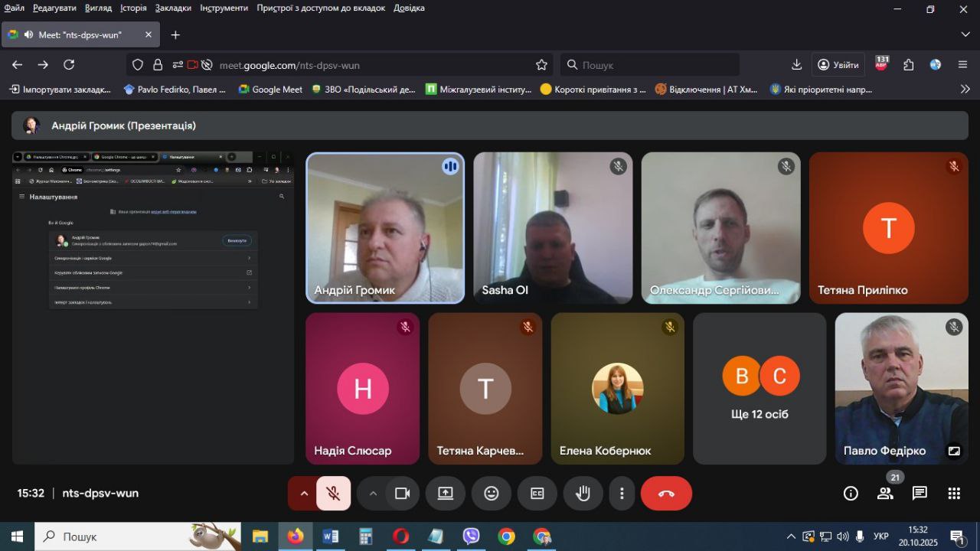Expand the video settings arrow beside camera

tap(373, 494)
